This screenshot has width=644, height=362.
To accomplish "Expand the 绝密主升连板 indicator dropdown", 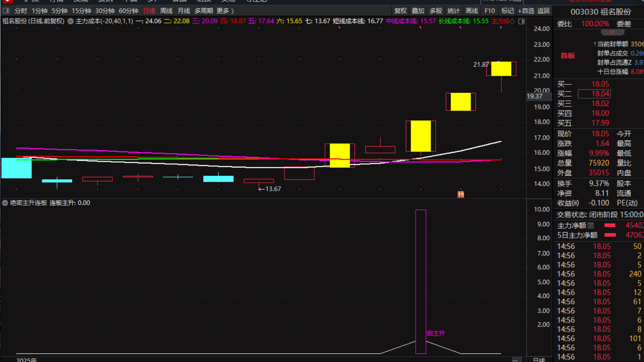I will click(5, 203).
